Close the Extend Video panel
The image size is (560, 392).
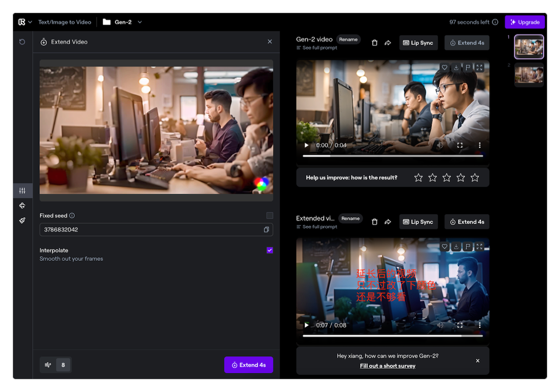(x=269, y=42)
